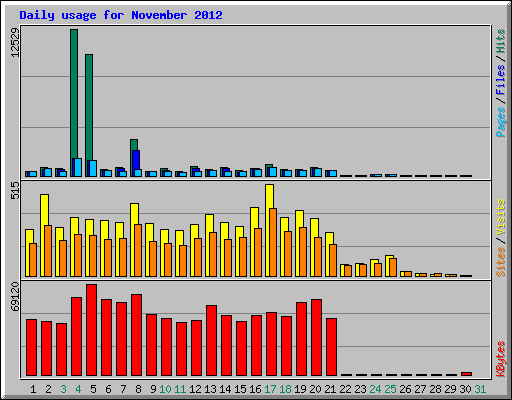Click day label 1 on the x-axis
This screenshot has width=512, height=400.
(x=33, y=389)
